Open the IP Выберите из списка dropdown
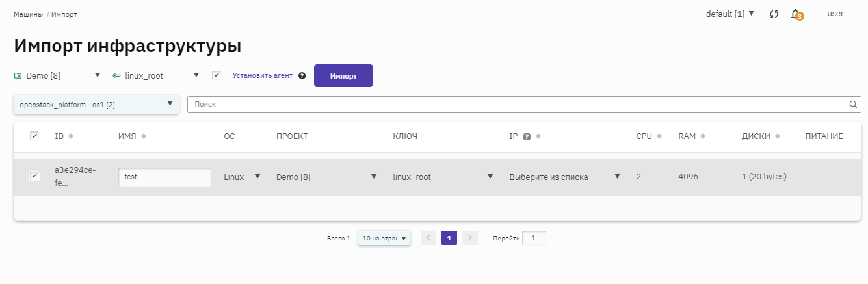The image size is (868, 284). click(x=564, y=177)
